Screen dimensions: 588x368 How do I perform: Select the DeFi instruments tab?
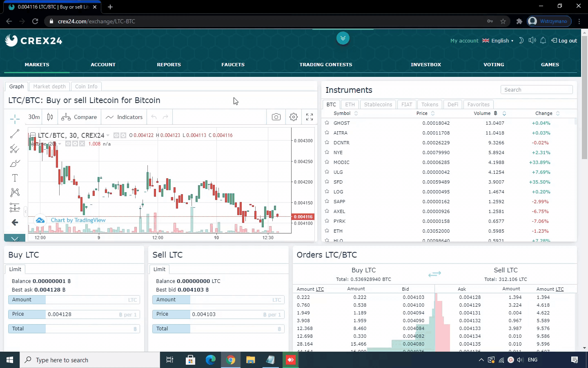coord(453,104)
